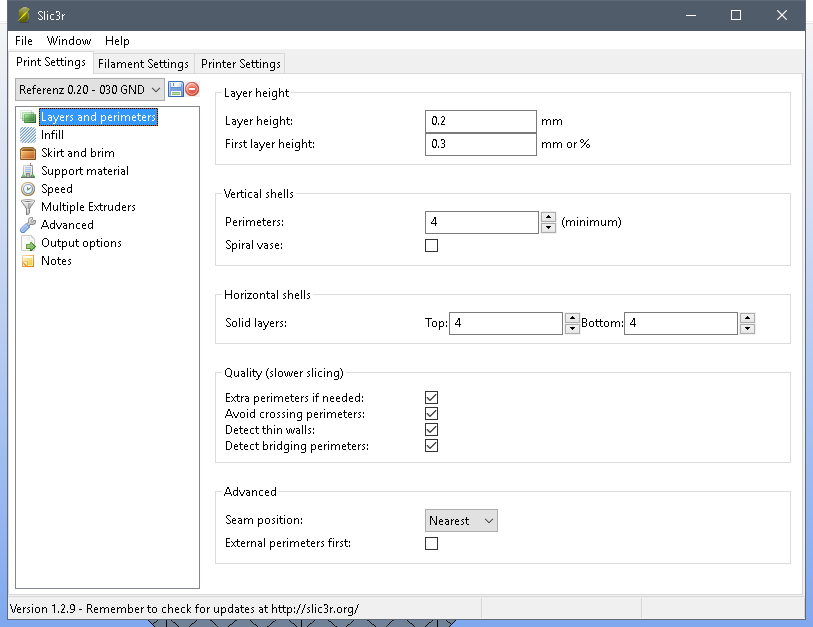Open Speed settings clock icon
The image size is (813, 627).
tap(28, 189)
